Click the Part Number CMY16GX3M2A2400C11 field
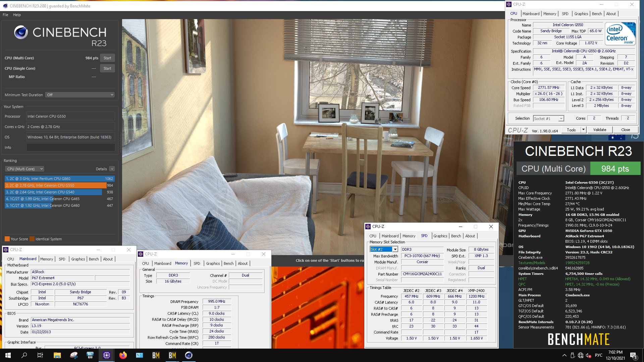The width and height of the screenshot is (644, 362). click(x=422, y=274)
